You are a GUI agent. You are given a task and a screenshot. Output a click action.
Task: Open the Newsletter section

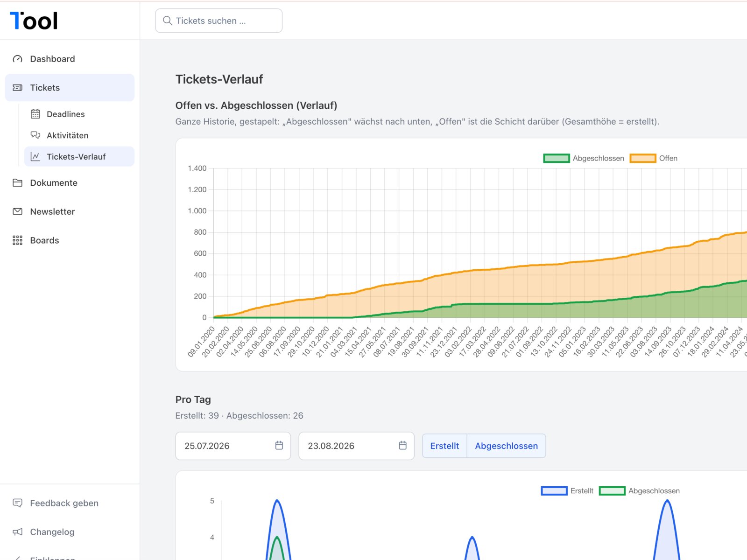[70, 211]
